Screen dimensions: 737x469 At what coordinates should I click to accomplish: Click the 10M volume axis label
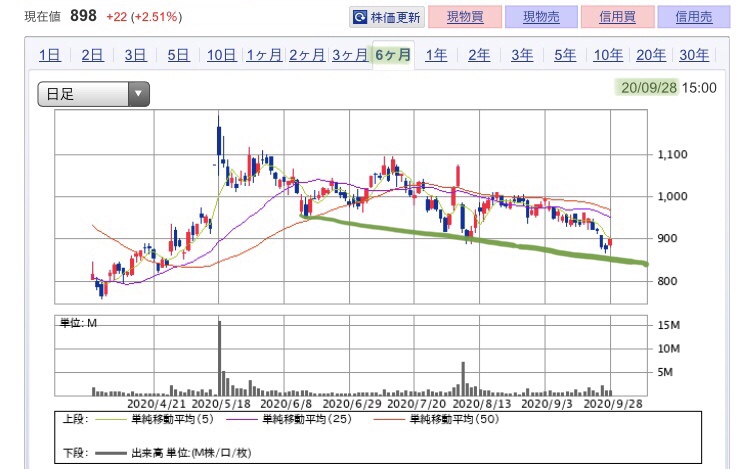click(x=668, y=349)
